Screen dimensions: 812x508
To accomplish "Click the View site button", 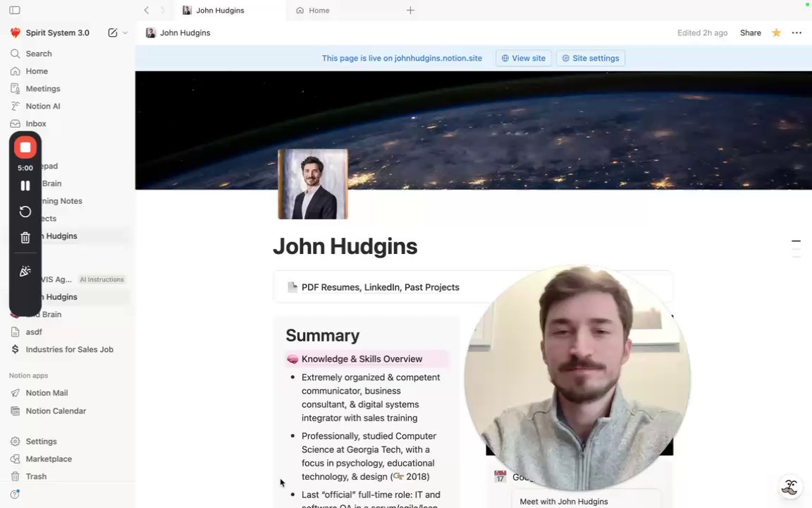I will coord(523,58).
